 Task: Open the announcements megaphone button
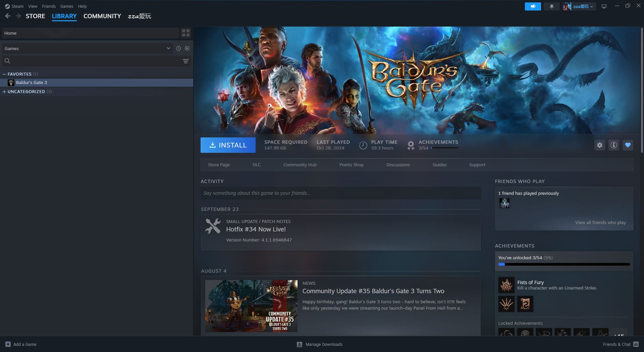[x=533, y=7]
